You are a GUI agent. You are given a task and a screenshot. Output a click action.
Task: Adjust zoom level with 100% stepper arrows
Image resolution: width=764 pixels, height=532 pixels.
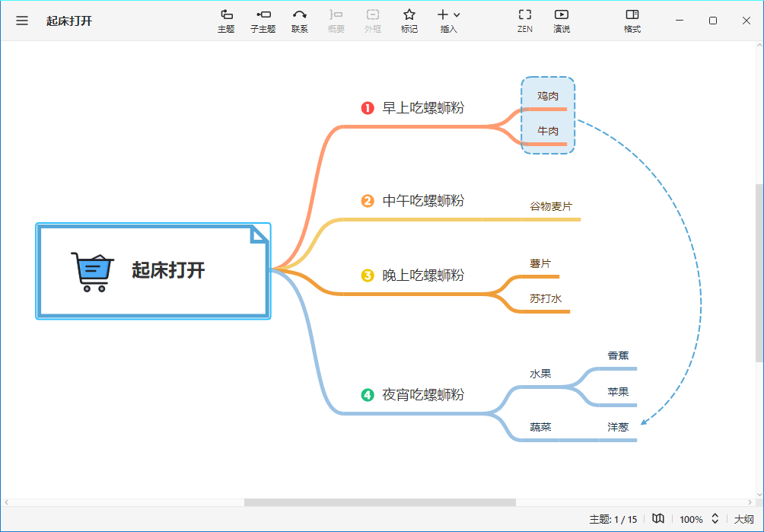pos(715,519)
